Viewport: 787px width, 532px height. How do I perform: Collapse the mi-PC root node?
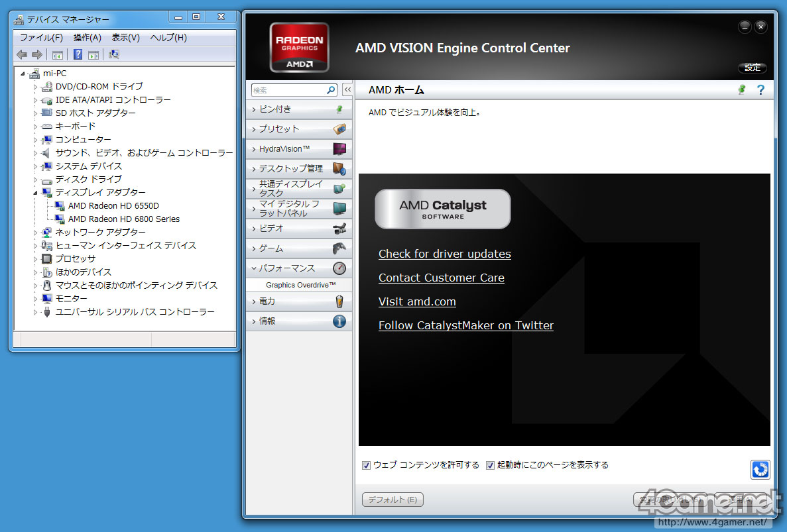pyautogui.click(x=23, y=74)
